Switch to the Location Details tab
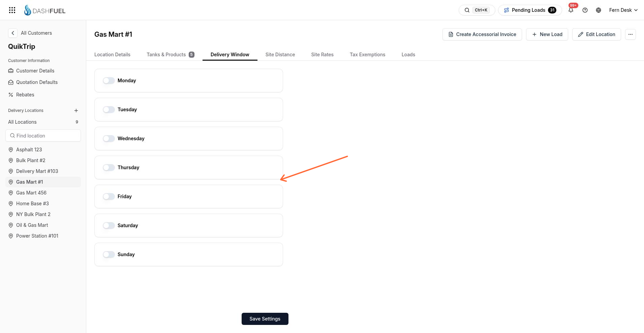 pos(112,55)
